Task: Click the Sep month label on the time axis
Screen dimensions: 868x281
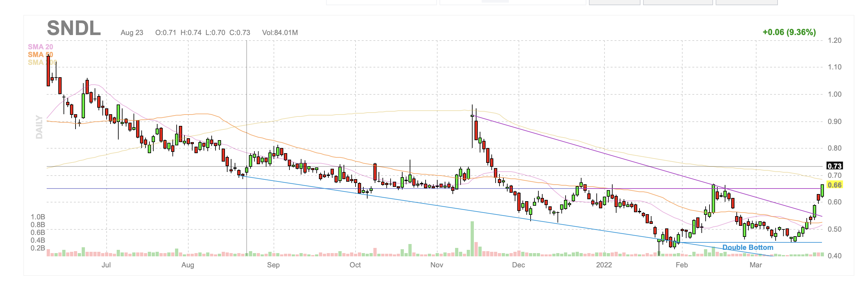Action: (x=273, y=265)
